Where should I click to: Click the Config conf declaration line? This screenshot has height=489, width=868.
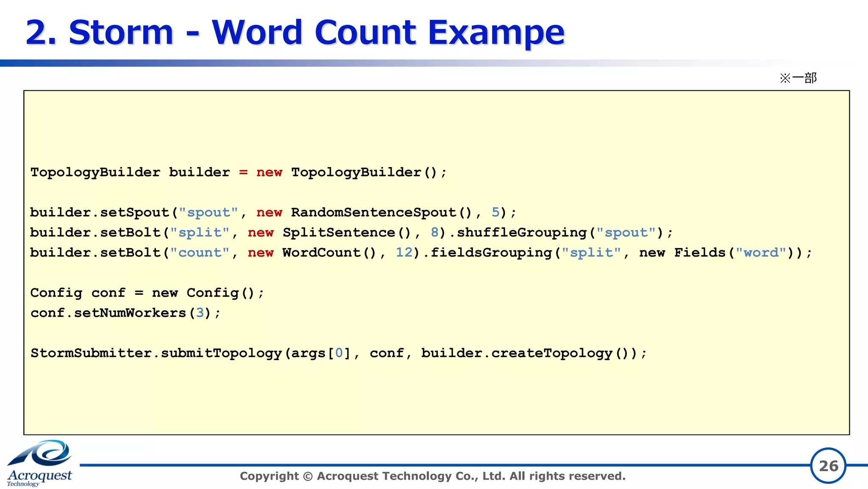point(147,293)
